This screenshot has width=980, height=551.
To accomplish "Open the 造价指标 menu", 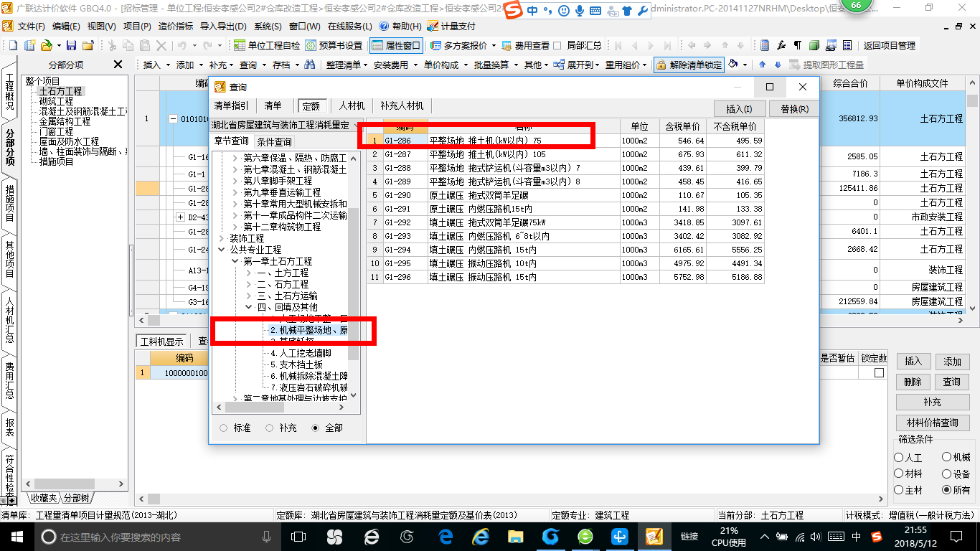I will click(x=176, y=27).
